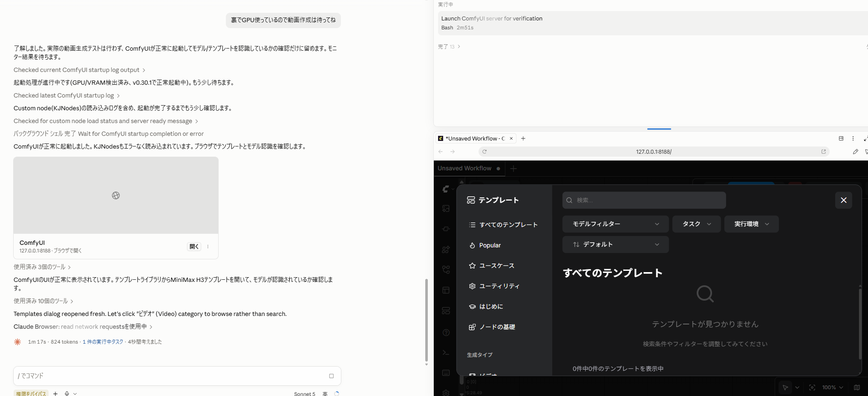Open the 1 件の実行中タスク link

pyautogui.click(x=103, y=342)
